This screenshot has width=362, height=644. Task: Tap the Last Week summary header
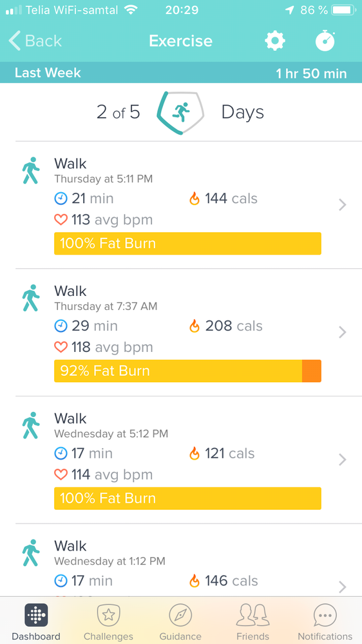click(181, 73)
